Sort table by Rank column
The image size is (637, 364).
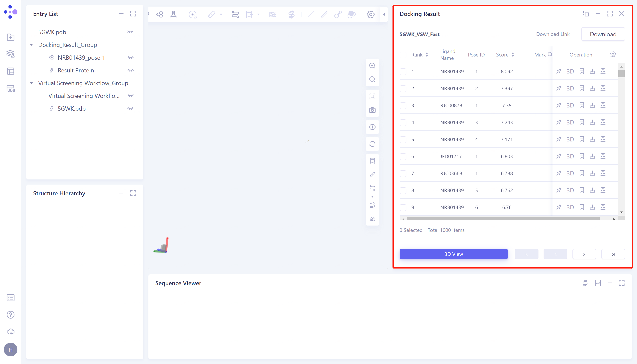coord(427,55)
